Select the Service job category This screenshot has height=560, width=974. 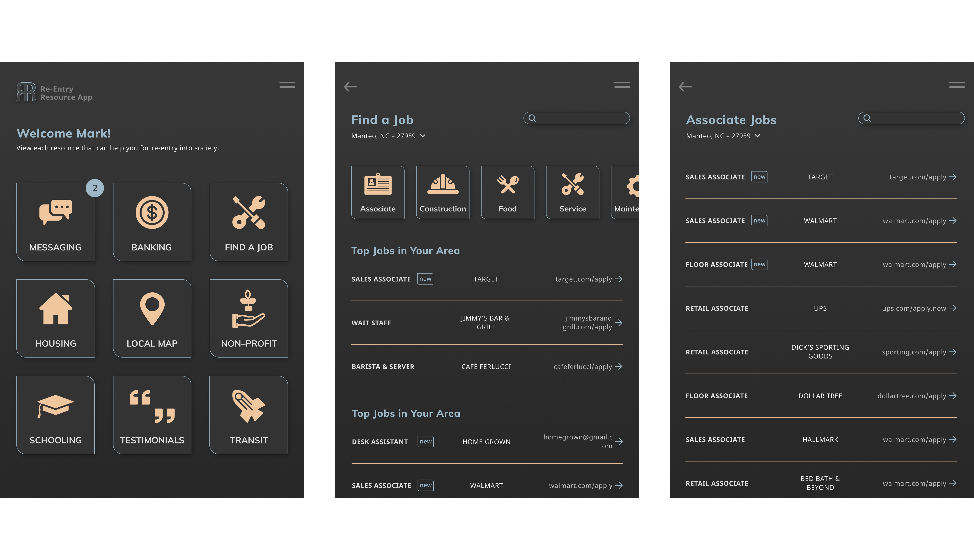point(572,192)
